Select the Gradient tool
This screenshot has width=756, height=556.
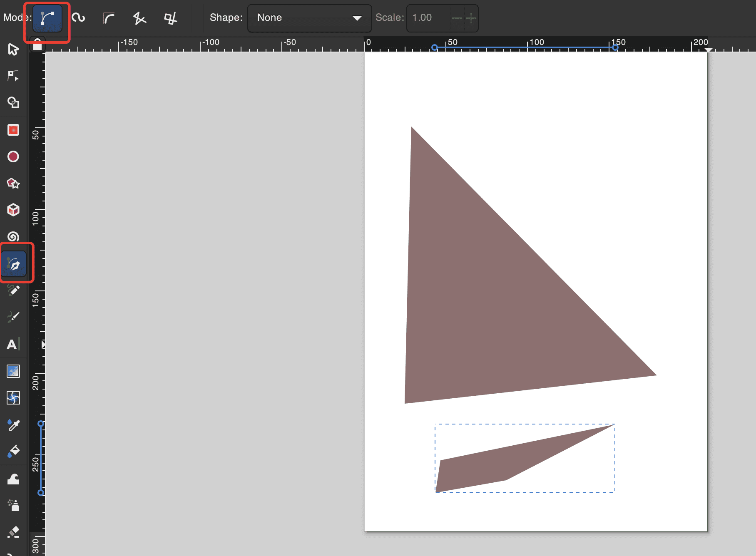13,371
